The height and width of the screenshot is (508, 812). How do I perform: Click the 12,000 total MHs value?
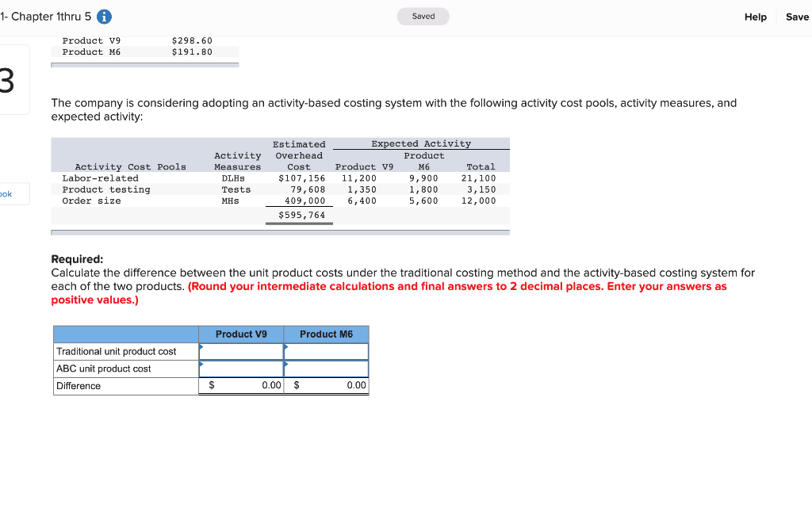(478, 201)
